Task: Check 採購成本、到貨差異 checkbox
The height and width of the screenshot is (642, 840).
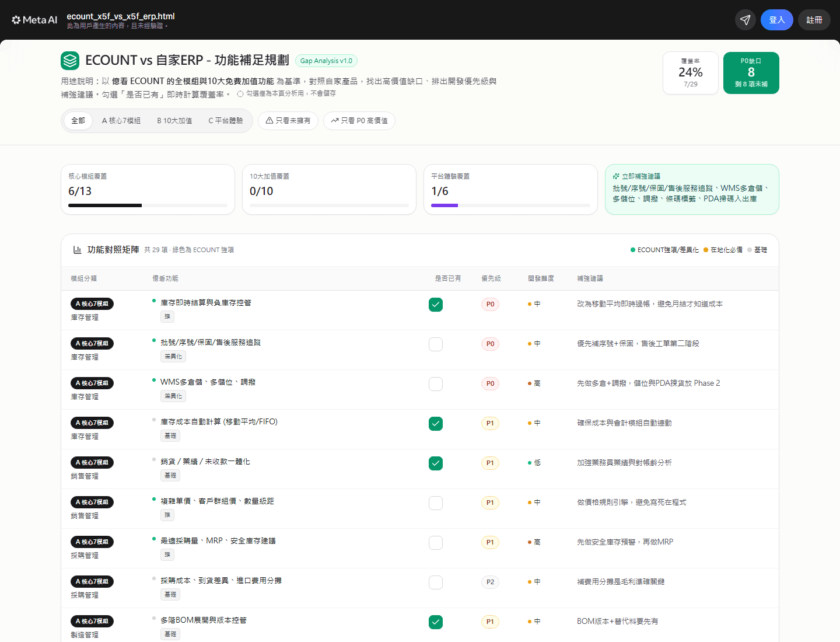Action: 436,582
